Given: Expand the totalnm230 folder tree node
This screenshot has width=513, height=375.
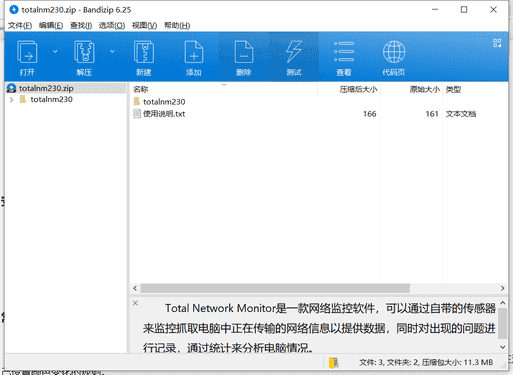Looking at the screenshot, I should [x=11, y=99].
